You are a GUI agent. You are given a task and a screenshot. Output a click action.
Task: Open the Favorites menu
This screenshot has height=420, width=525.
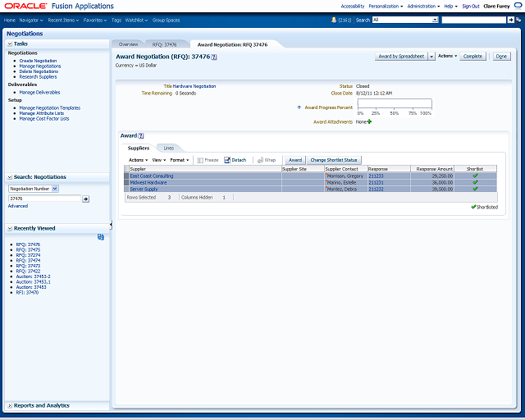coord(95,20)
